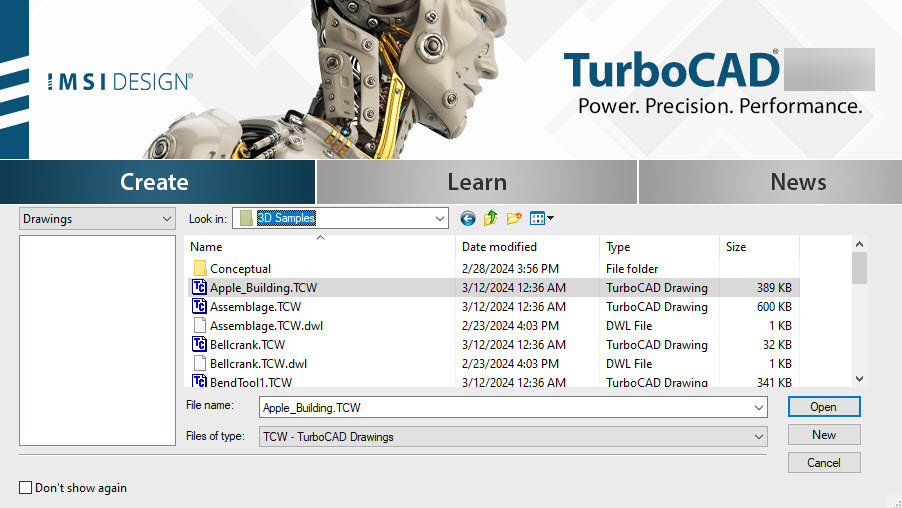Select the Conceptual folder name
This screenshot has height=508, width=902.
[x=240, y=269]
